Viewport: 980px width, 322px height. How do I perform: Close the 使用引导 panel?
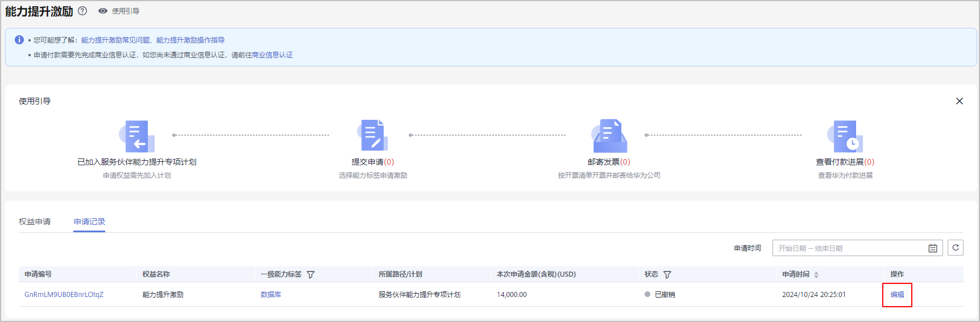coord(960,101)
